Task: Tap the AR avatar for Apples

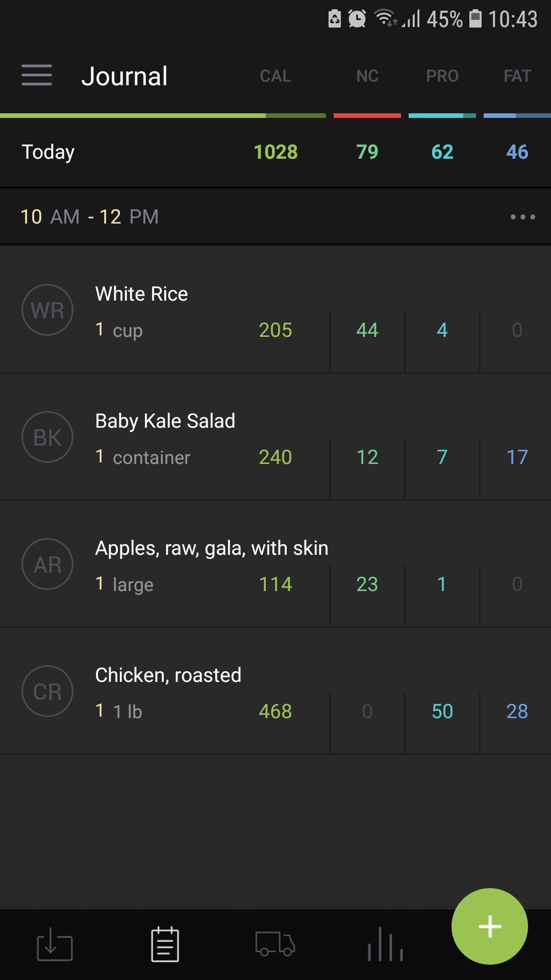Action: [x=47, y=564]
